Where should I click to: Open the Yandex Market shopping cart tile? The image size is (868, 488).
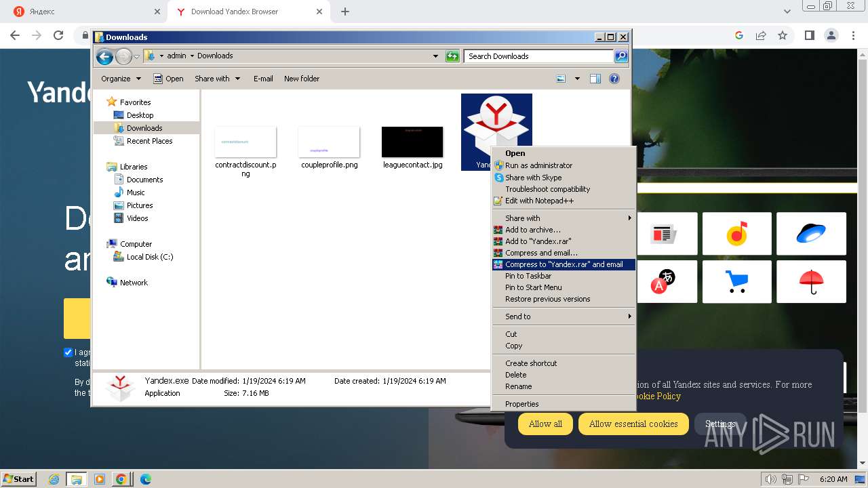[737, 281]
